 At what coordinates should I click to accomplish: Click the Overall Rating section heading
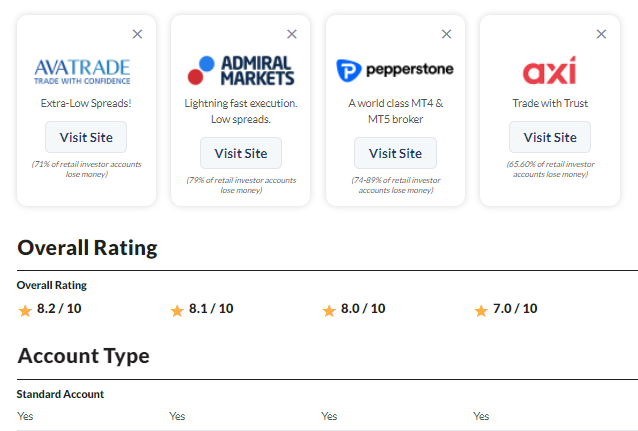pyautogui.click(x=87, y=248)
